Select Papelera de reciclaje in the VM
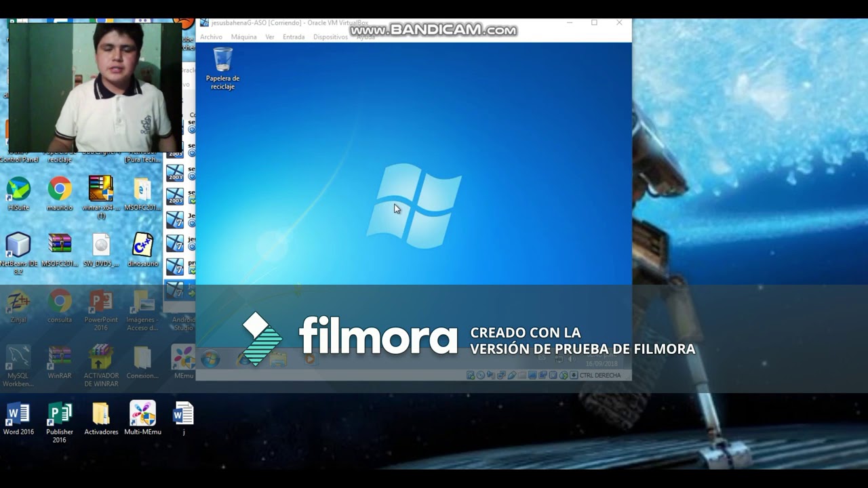Screen dimensions: 868x488 click(222, 60)
